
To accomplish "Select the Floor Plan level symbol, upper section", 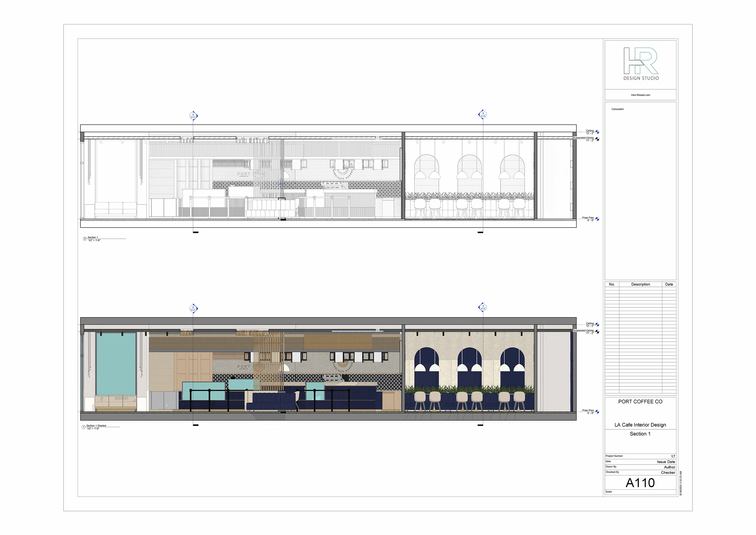I will coord(597,219).
